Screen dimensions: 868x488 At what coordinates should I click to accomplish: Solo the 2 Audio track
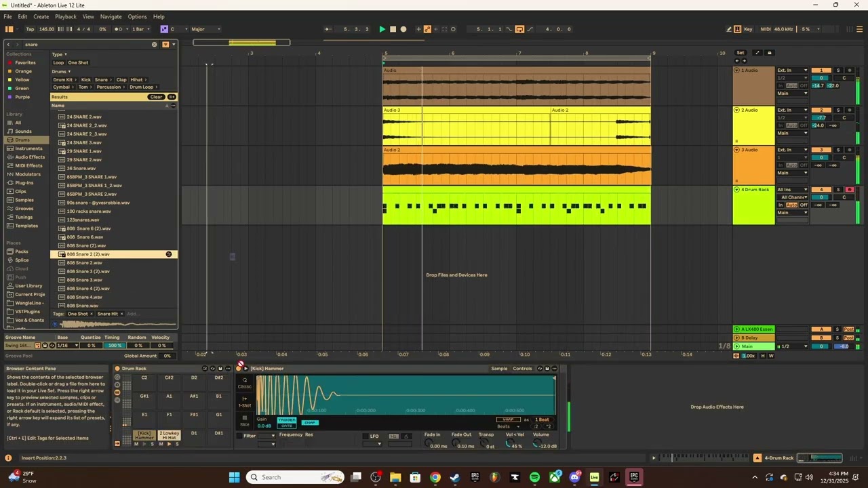pos(838,110)
